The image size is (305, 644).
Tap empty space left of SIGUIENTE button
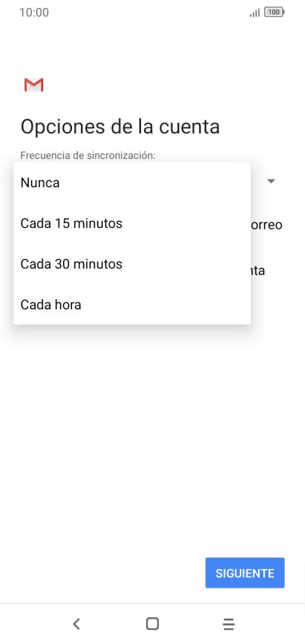[x=102, y=573]
